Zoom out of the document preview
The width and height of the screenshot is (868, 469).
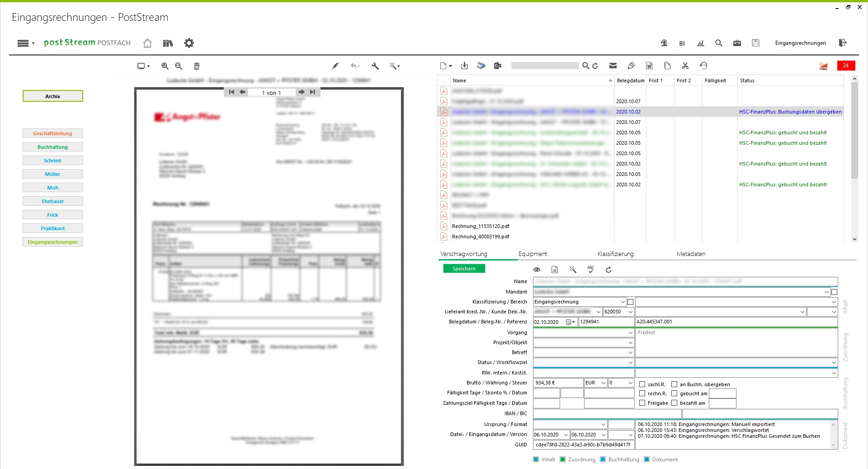[x=179, y=66]
